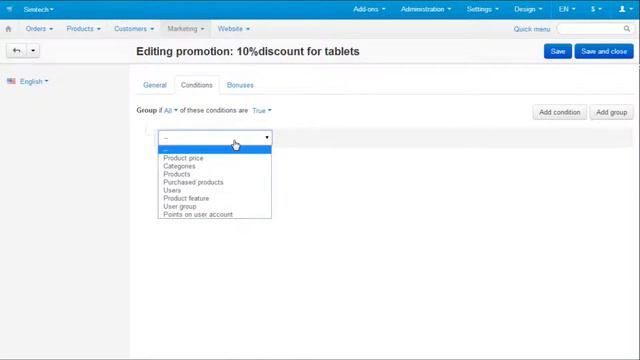Open the English content language dropdown
This screenshot has height=360, width=640.
coord(33,82)
